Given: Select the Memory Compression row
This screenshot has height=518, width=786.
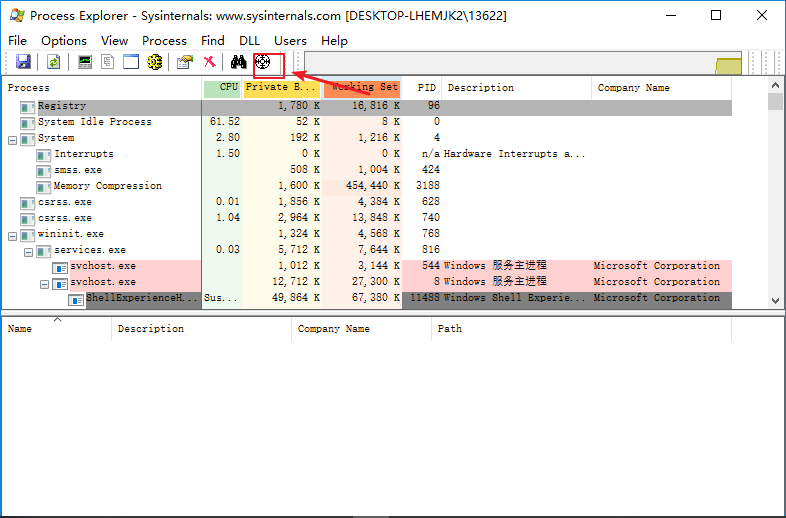Looking at the screenshot, I should point(367,186).
